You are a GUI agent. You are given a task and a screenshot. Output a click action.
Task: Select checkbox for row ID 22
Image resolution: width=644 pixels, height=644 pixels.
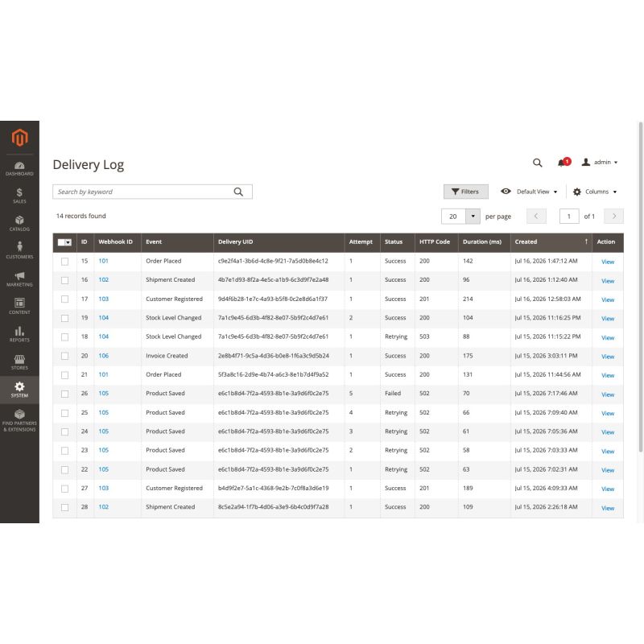click(x=64, y=469)
